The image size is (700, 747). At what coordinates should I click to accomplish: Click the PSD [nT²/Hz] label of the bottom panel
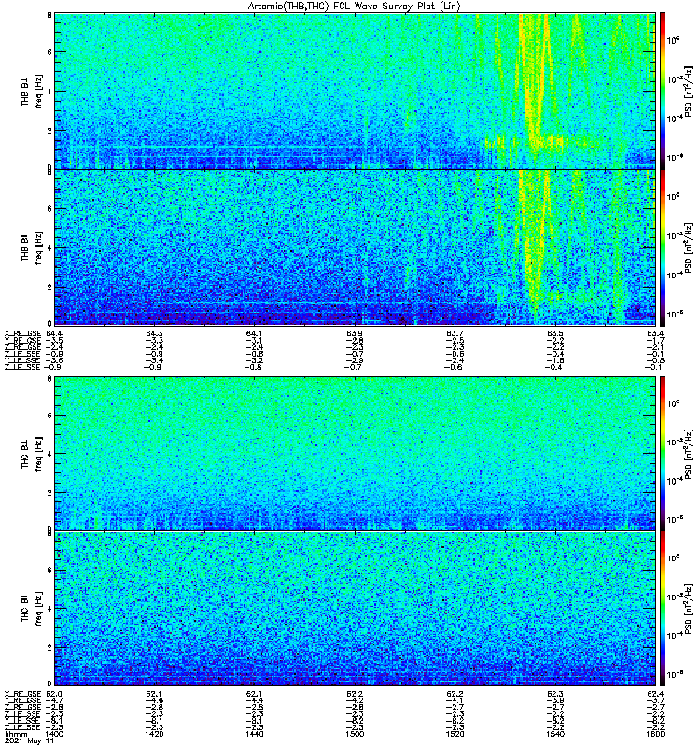[688, 609]
